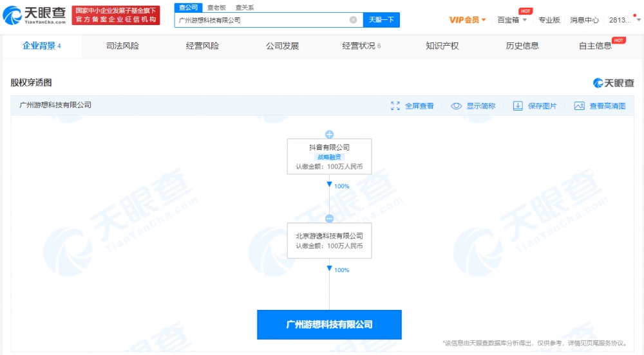Select the 知识产权 tab

(442, 46)
